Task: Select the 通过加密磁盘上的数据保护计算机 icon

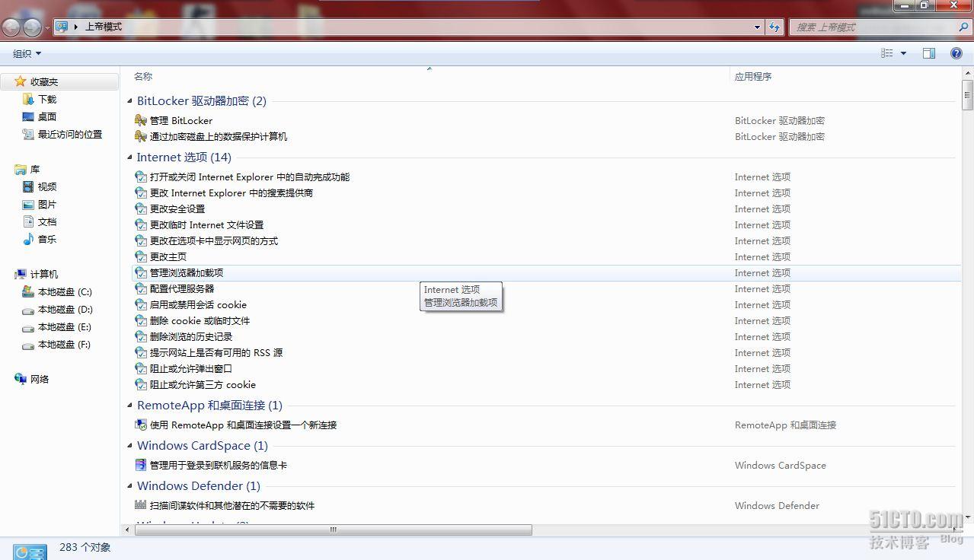Action: (x=140, y=136)
